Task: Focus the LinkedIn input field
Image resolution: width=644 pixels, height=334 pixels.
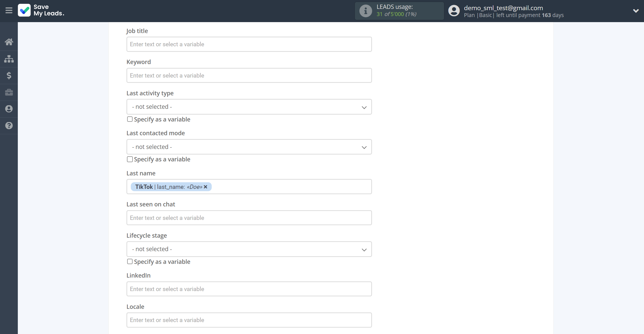Action: [x=249, y=289]
